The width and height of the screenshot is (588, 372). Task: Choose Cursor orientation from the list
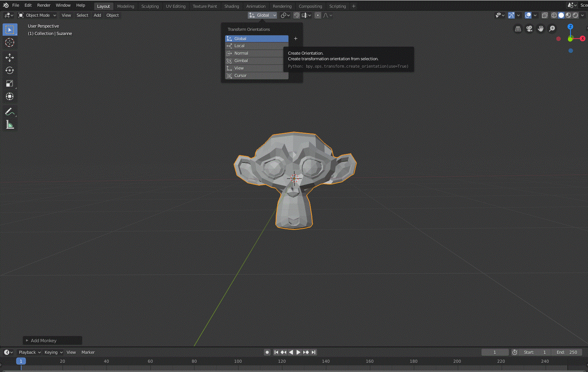[x=257, y=76]
